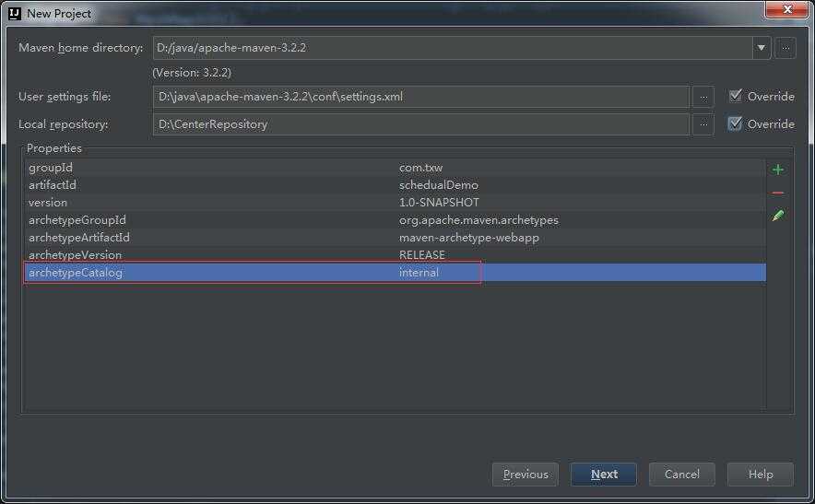Click the value RELEASE
The width and height of the screenshot is (815, 504).
(x=422, y=255)
